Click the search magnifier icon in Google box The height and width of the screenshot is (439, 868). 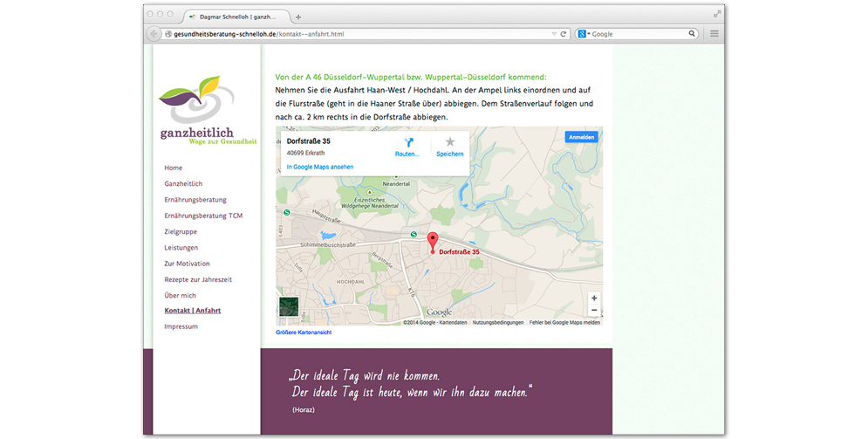coord(693,34)
